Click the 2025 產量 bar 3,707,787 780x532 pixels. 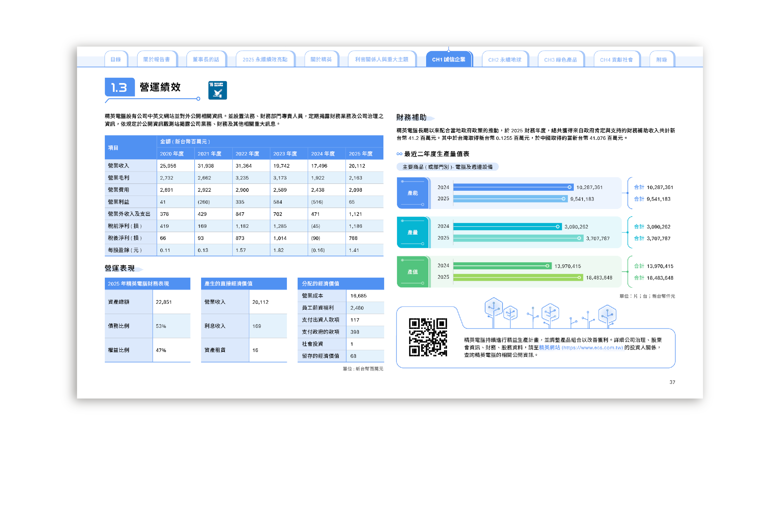[x=518, y=238]
